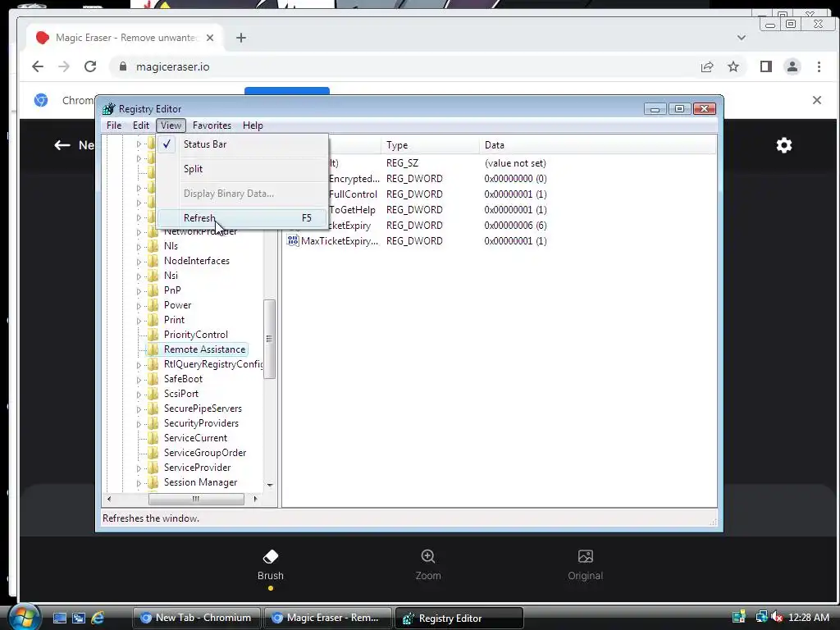Open the Favorites menu
840x630 pixels.
(212, 126)
